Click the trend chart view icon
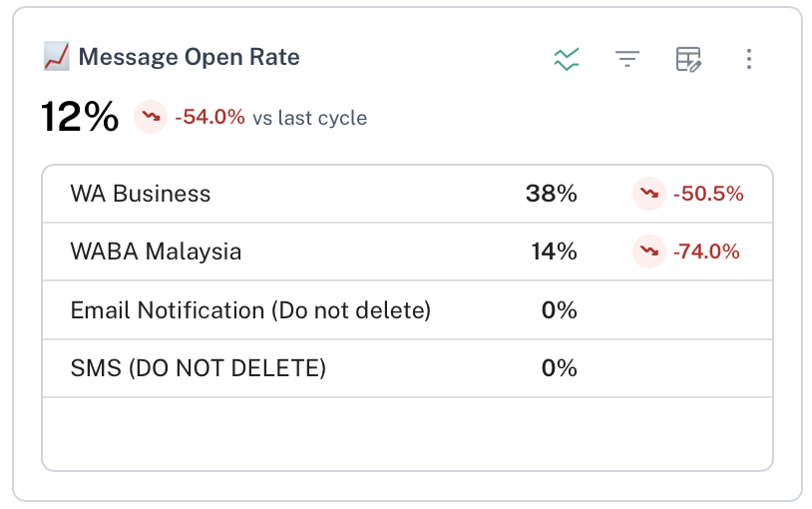Viewport: 812px width, 509px height. coord(567,59)
